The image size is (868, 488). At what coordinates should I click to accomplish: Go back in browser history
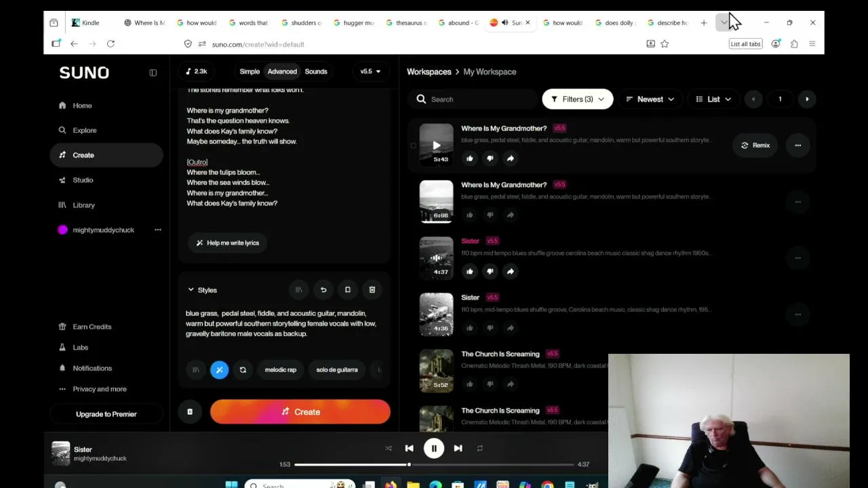pyautogui.click(x=74, y=44)
